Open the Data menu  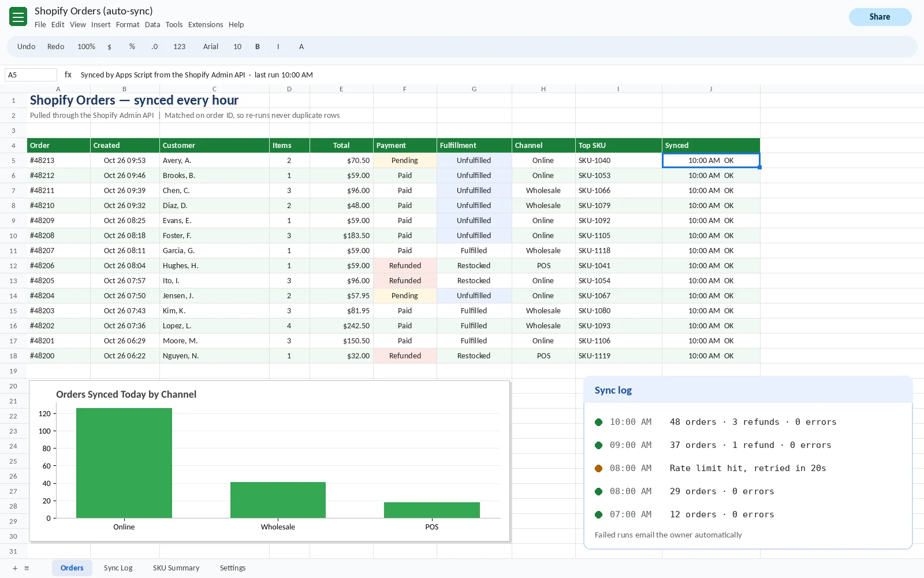[x=152, y=25]
